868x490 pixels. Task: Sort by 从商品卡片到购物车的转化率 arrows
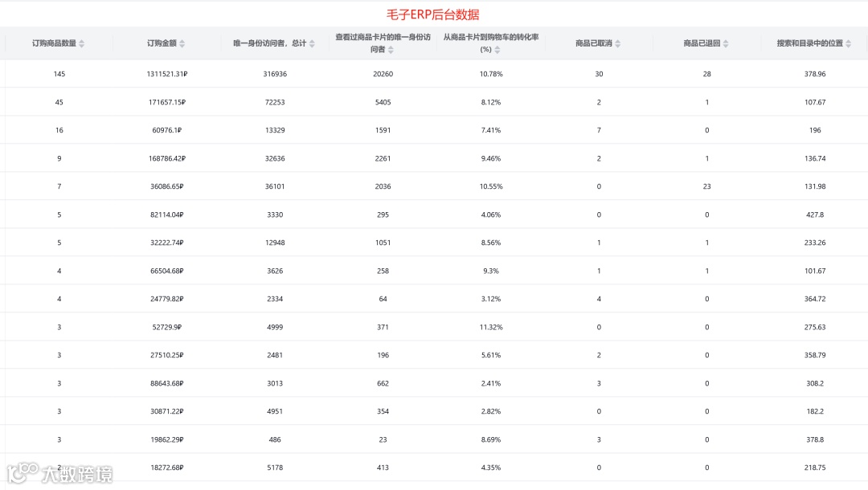497,50
